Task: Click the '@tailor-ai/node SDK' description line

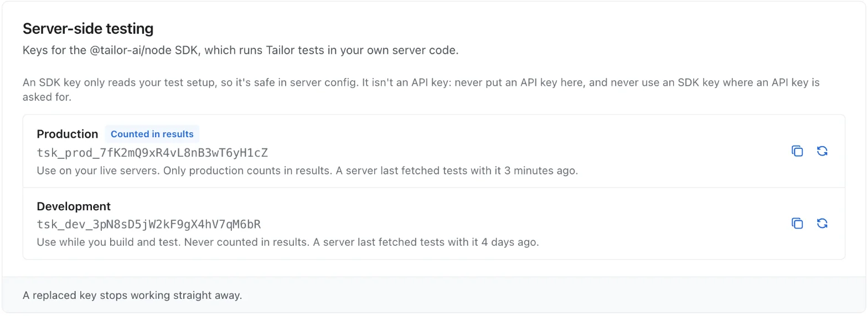Action: click(x=241, y=50)
